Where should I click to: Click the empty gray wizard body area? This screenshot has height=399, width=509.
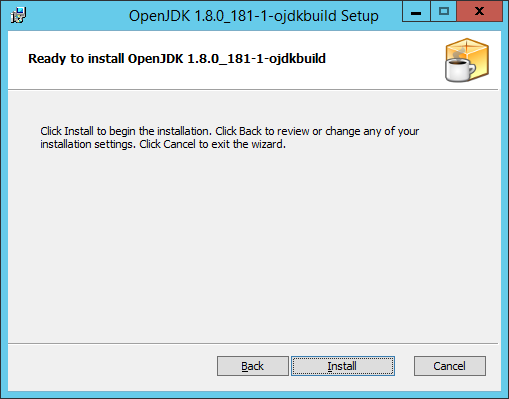[253, 247]
